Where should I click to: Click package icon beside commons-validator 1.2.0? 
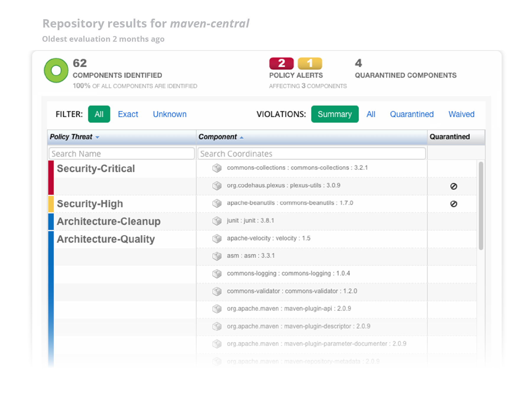(217, 291)
